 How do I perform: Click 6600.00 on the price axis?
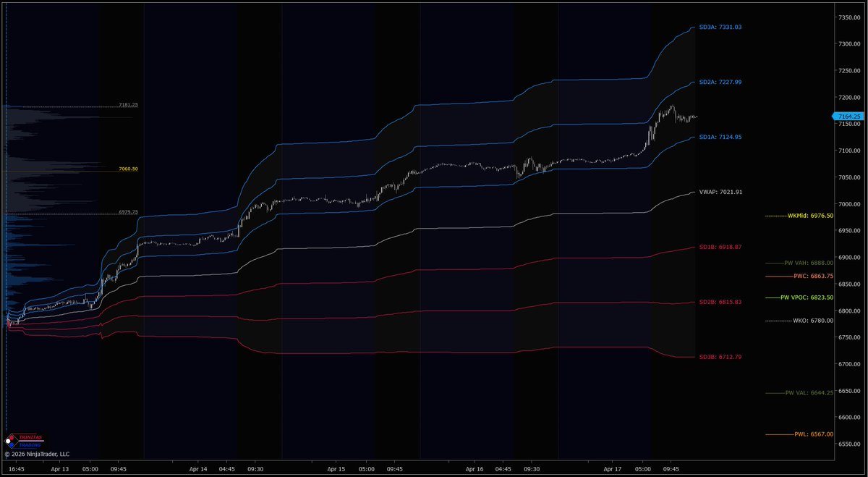pyautogui.click(x=849, y=418)
